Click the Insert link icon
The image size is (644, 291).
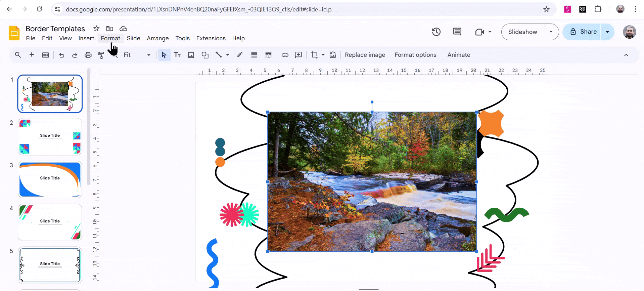coord(285,55)
